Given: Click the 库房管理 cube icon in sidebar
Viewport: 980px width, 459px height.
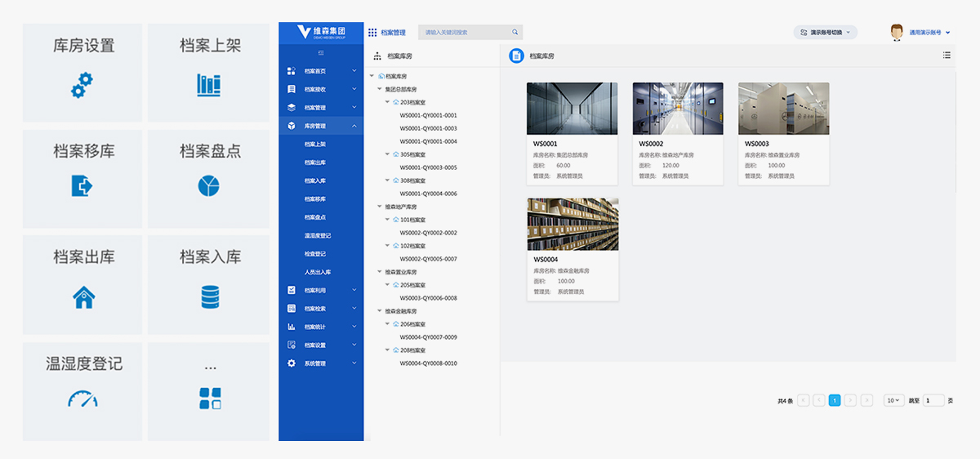Looking at the screenshot, I should [292, 126].
